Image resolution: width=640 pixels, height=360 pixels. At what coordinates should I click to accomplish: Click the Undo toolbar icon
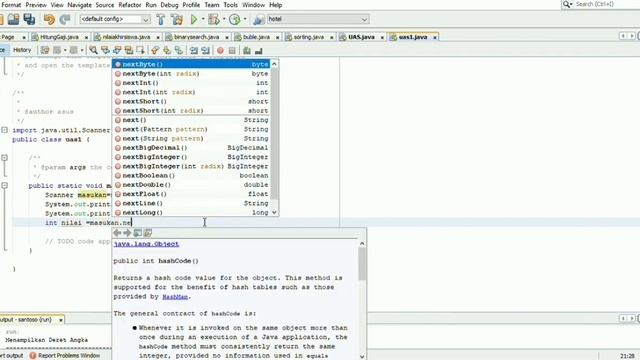coord(49,19)
